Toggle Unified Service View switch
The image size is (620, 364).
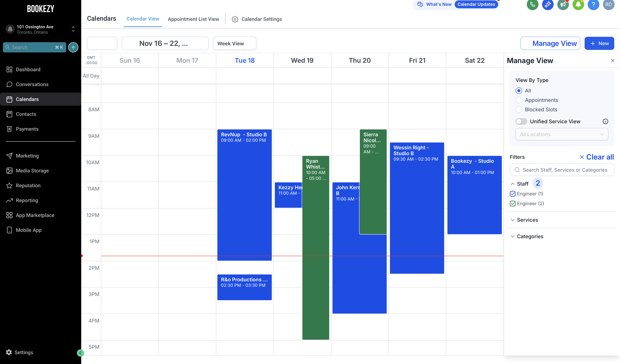[521, 121]
